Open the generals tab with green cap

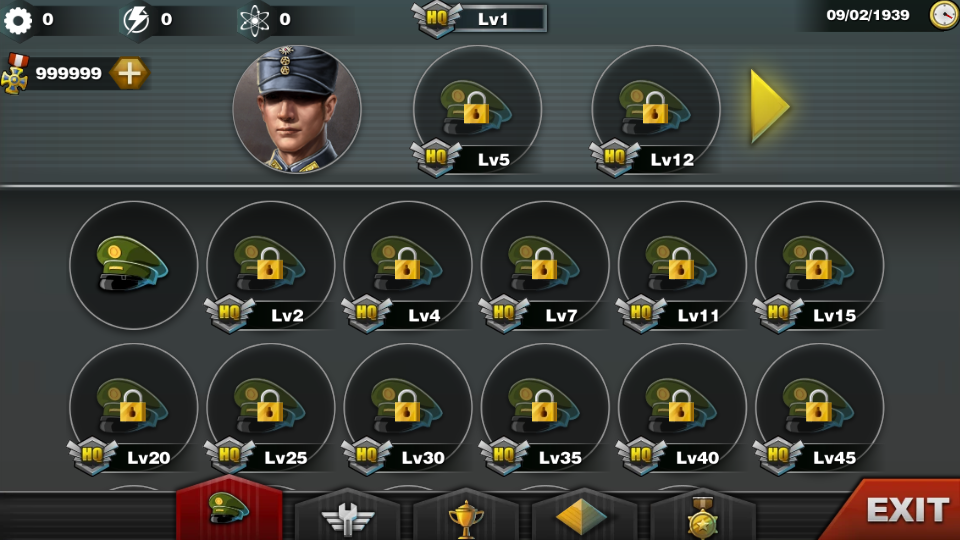(x=229, y=509)
